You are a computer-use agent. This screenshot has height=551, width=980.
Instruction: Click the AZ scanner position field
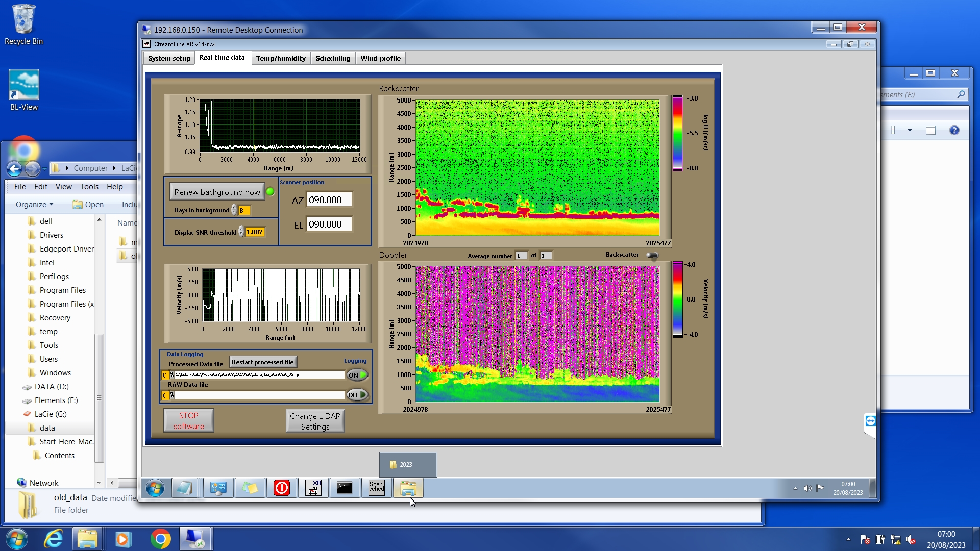(x=329, y=200)
